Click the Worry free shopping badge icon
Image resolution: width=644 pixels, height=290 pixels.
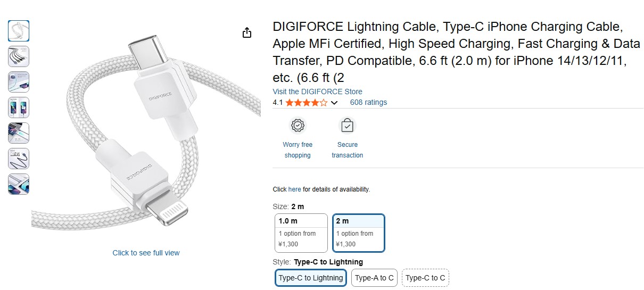(x=298, y=126)
